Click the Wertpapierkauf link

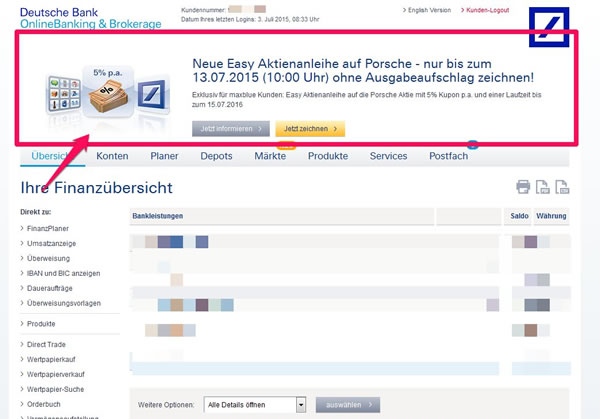coord(51,359)
